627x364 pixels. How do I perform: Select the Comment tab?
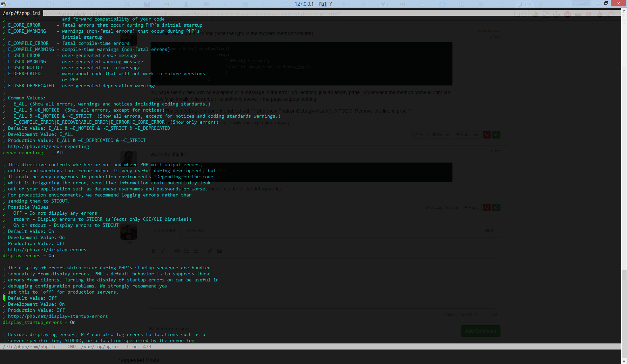pyautogui.click(x=165, y=231)
